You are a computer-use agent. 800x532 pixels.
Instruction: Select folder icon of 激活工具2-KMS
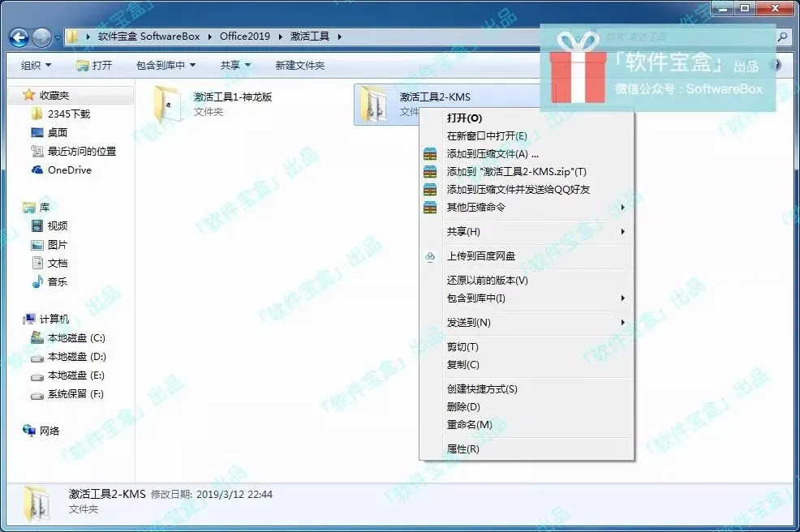click(373, 104)
